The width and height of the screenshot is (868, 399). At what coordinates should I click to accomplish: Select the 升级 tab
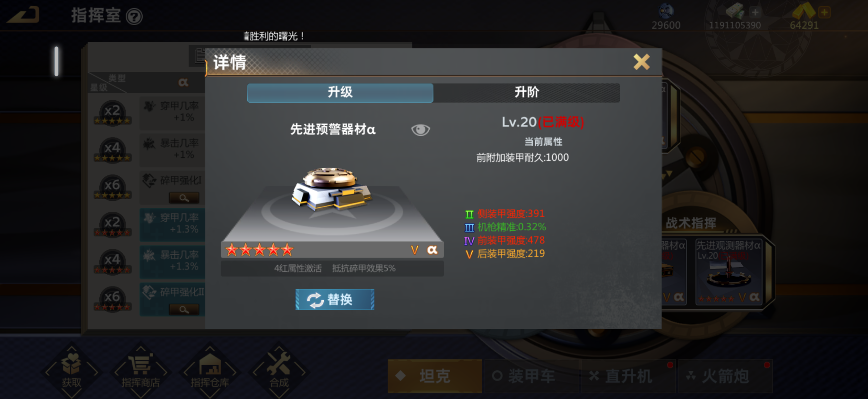[x=340, y=92]
